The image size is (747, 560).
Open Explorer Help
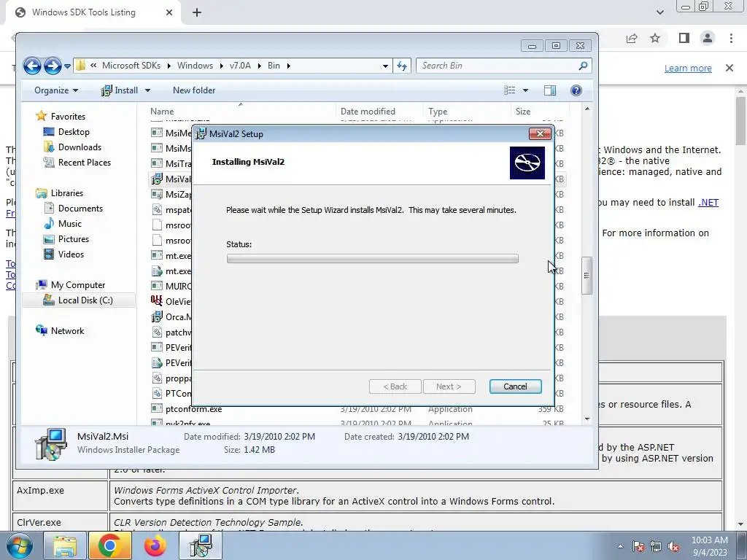(x=576, y=90)
